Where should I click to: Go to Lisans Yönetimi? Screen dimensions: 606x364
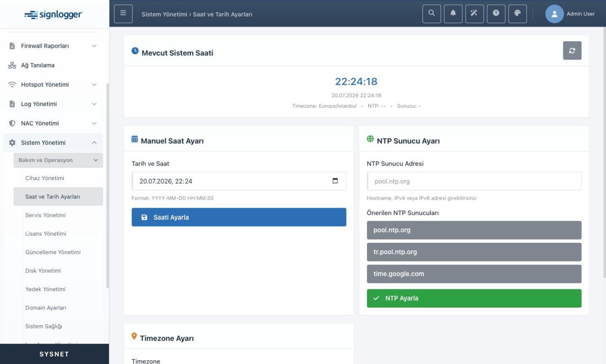[x=46, y=233]
